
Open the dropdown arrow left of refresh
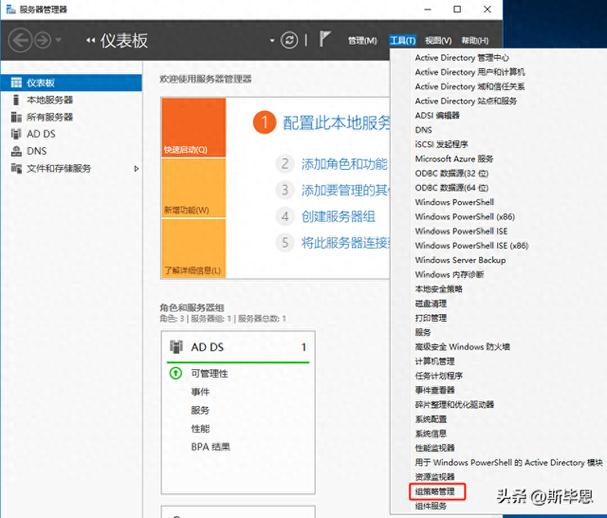(x=272, y=40)
